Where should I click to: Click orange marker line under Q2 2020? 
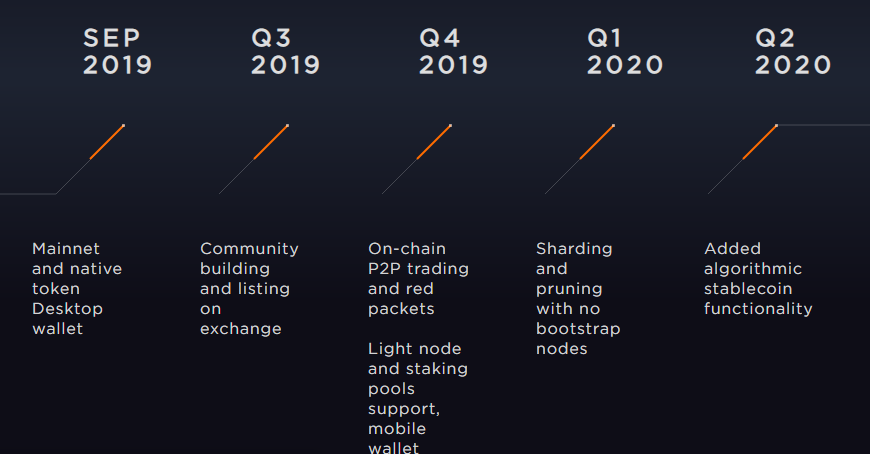[x=760, y=143]
